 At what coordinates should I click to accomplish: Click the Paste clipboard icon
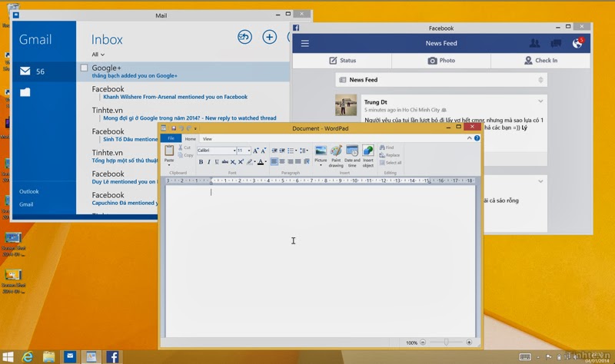coord(169,150)
